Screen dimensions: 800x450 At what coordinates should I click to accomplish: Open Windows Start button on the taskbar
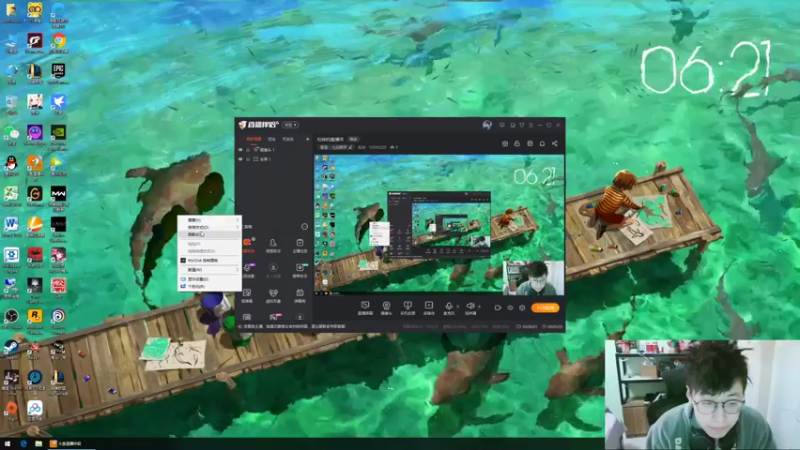[x=7, y=444]
